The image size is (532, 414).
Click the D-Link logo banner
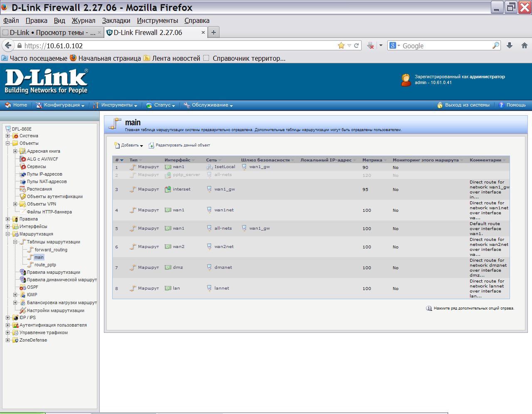point(47,81)
